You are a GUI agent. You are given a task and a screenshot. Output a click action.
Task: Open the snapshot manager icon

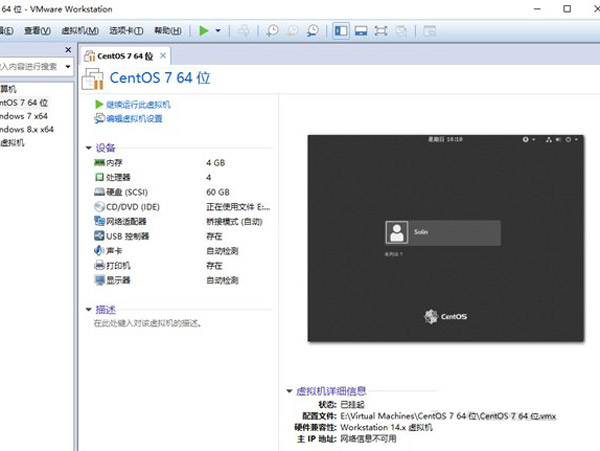coord(313,31)
